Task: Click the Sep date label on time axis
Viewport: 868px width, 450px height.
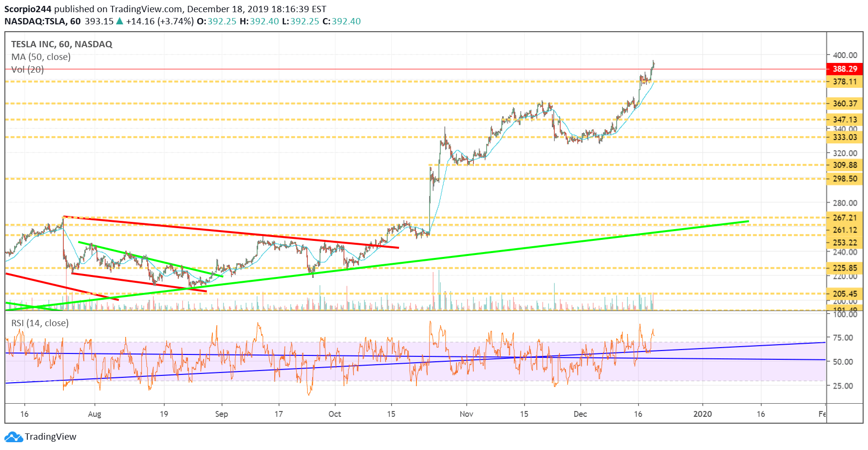Action: point(222,414)
